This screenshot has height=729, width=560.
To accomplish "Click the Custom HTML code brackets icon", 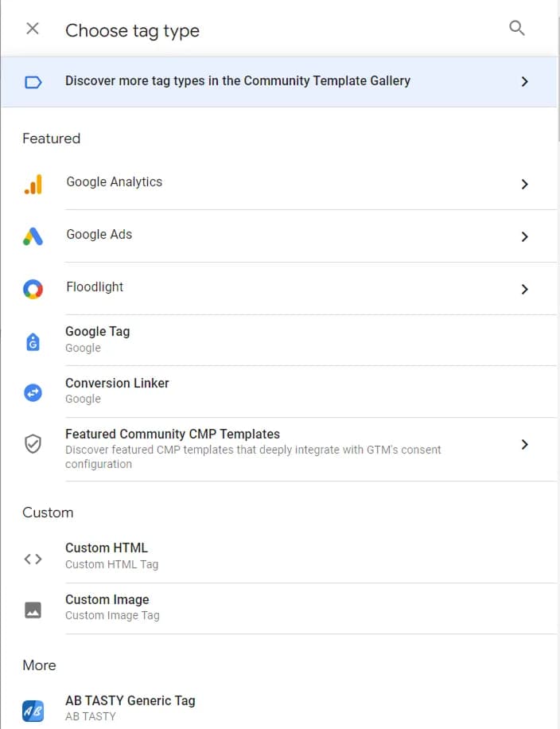I will click(33, 559).
